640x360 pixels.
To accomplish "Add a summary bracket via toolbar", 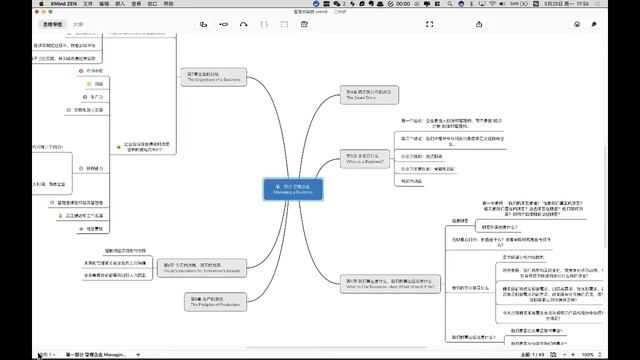I will [264, 24].
